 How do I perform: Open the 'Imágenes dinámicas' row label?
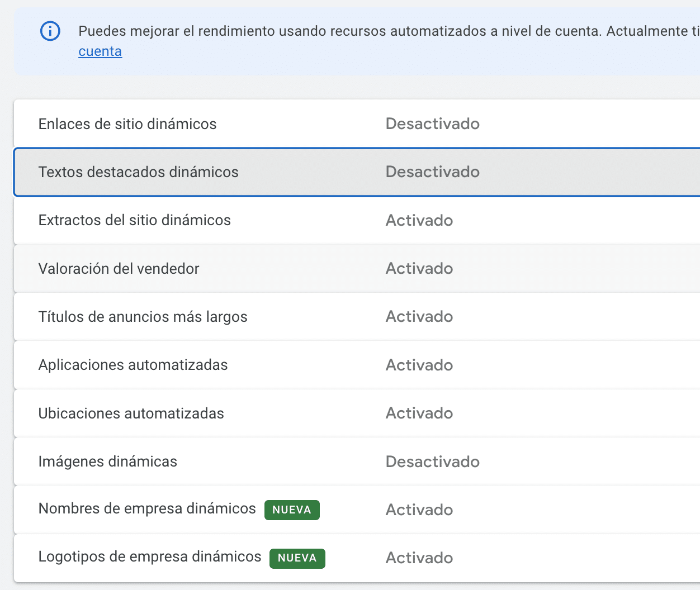(x=107, y=461)
